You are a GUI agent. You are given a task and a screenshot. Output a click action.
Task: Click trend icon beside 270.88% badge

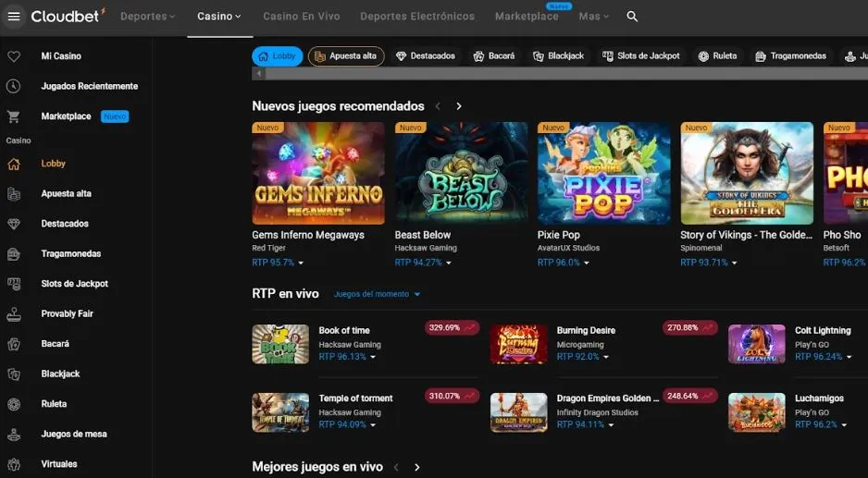click(709, 328)
